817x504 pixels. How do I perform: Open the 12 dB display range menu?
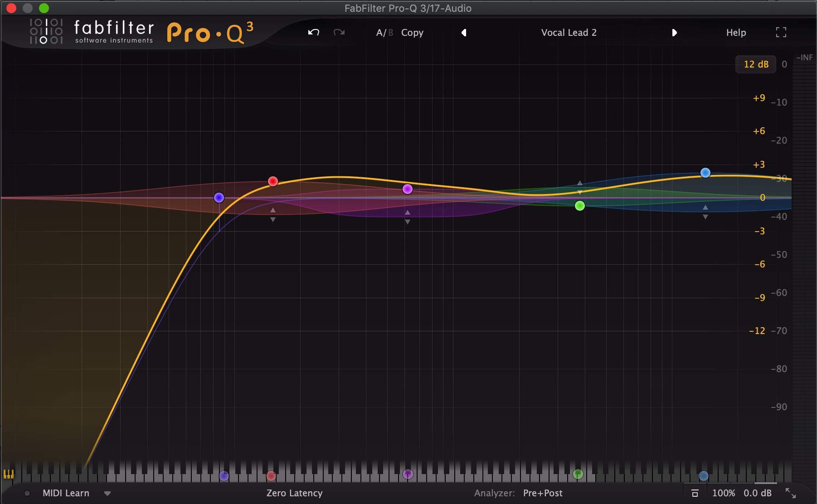point(756,64)
